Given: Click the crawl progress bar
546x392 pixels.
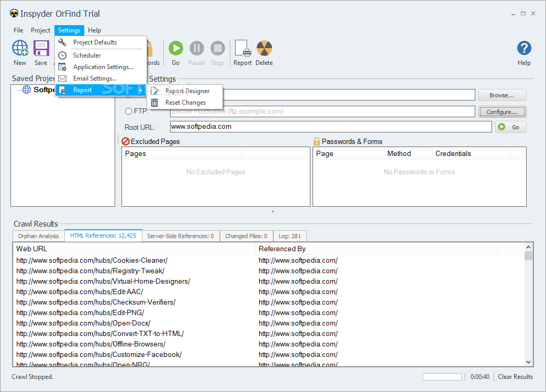Looking at the screenshot, I should [442, 377].
